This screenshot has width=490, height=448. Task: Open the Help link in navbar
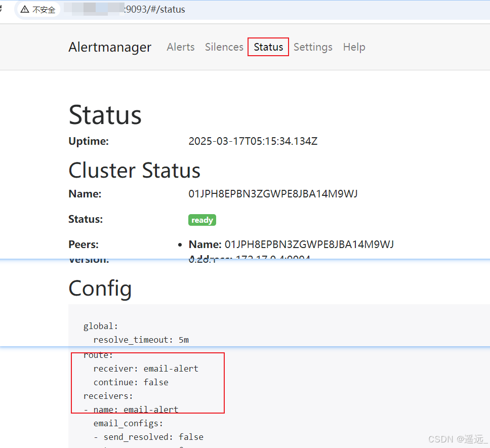click(x=354, y=47)
